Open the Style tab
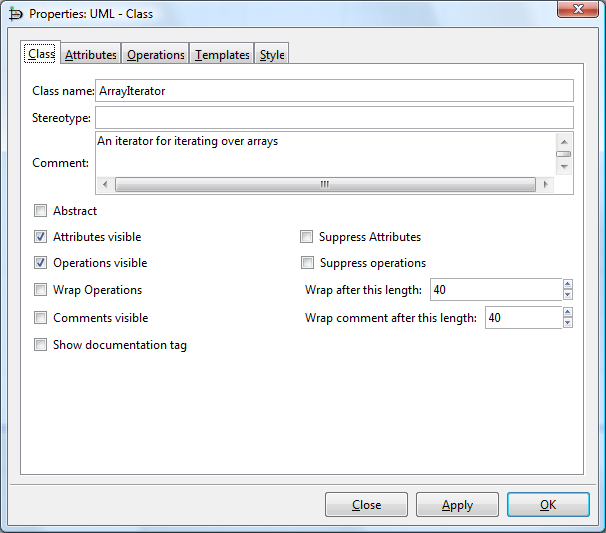 tap(272, 54)
